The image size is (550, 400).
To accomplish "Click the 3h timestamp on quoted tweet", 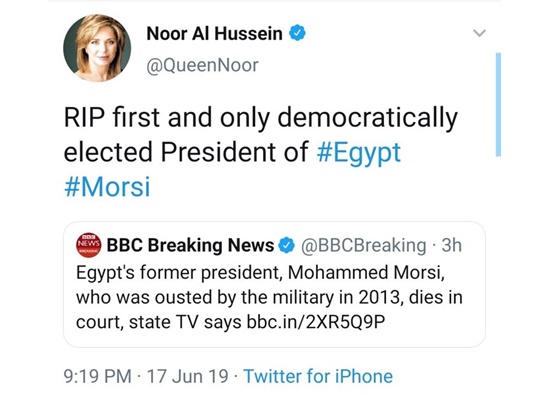I will 451,245.
